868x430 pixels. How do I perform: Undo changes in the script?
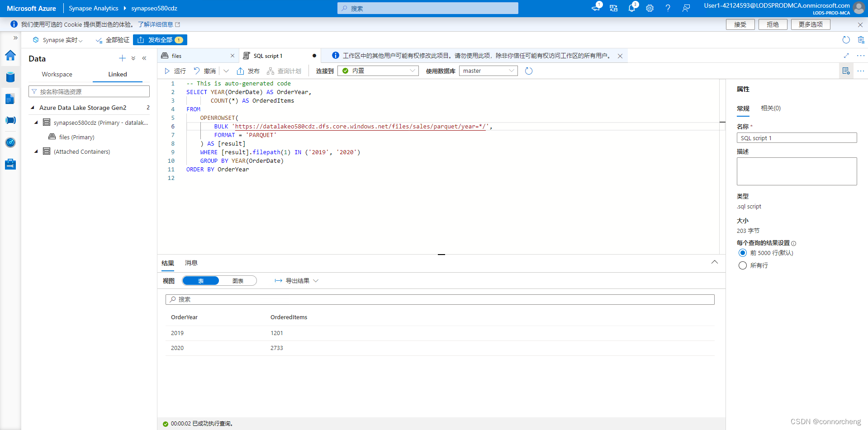[x=204, y=71]
